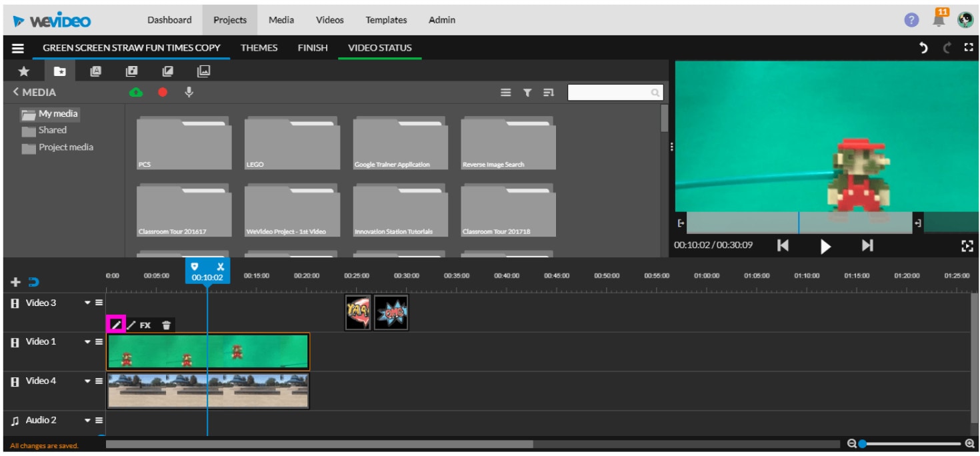Toggle fullscreen editor icon at top right

[969, 48]
